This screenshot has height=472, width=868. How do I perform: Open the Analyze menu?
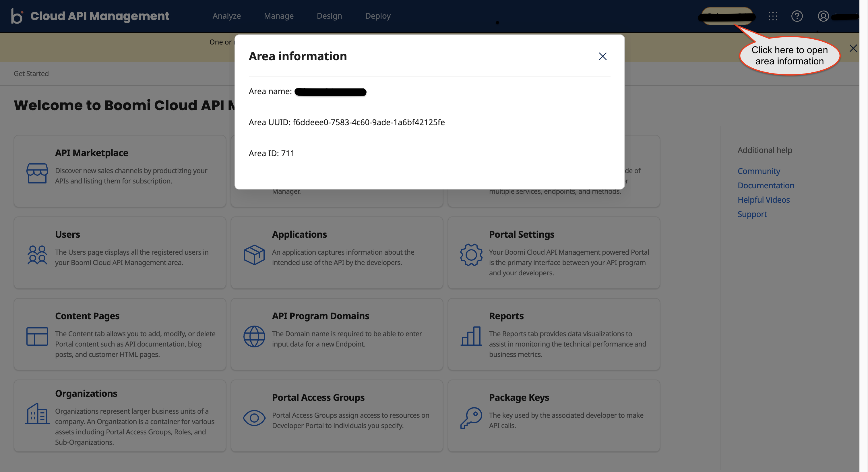pos(226,16)
